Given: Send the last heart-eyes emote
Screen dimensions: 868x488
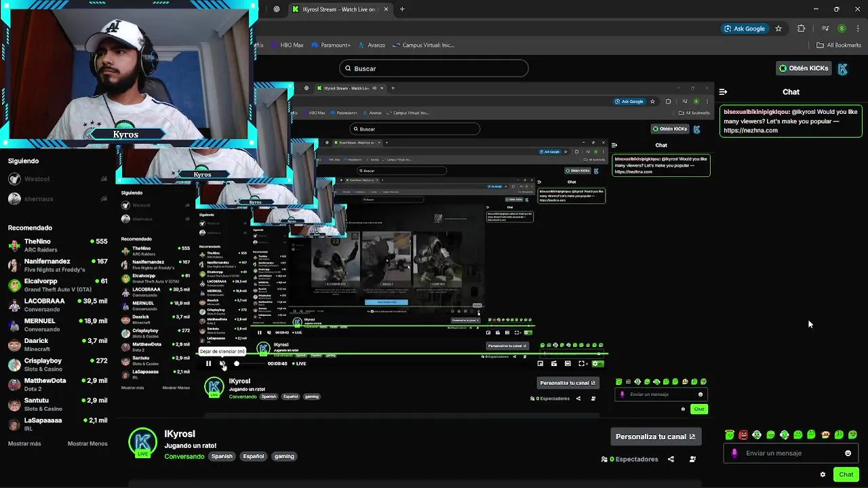Looking at the screenshot, I should 852,434.
